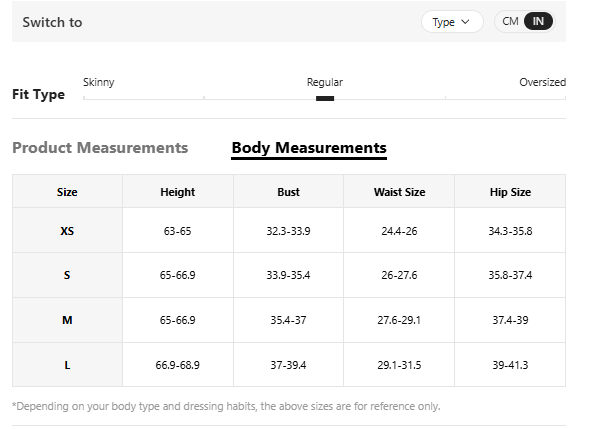
Task: Click the Waist Size column header
Action: (x=399, y=192)
